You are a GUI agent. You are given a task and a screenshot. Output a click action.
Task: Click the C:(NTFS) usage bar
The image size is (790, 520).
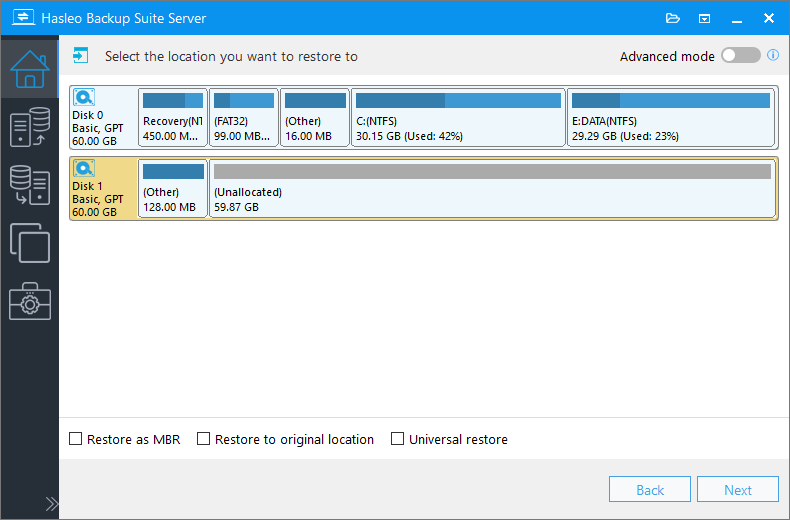coord(458,100)
